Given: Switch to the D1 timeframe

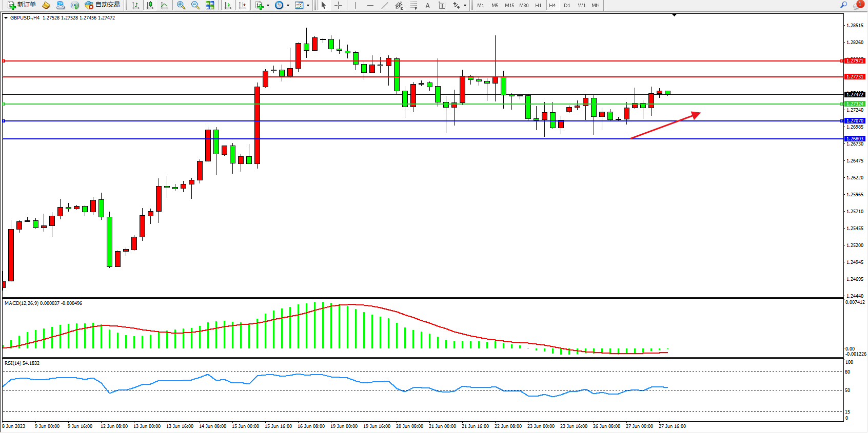Looking at the screenshot, I should tap(567, 5).
